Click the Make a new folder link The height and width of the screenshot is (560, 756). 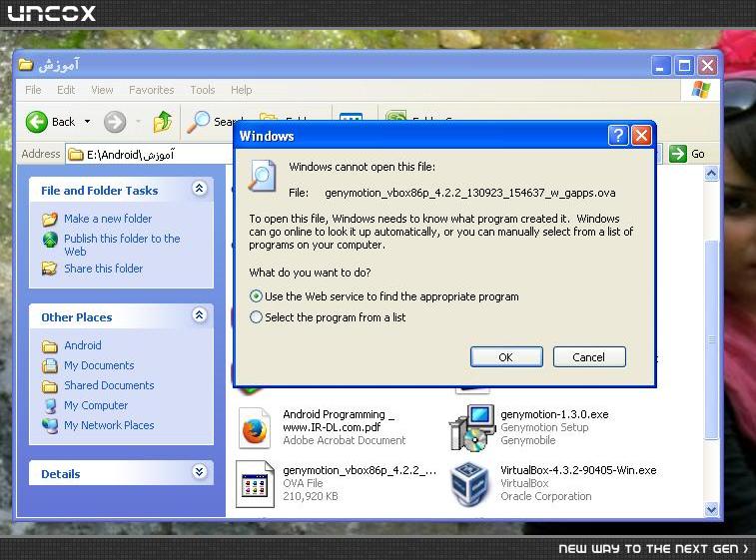pyautogui.click(x=108, y=219)
